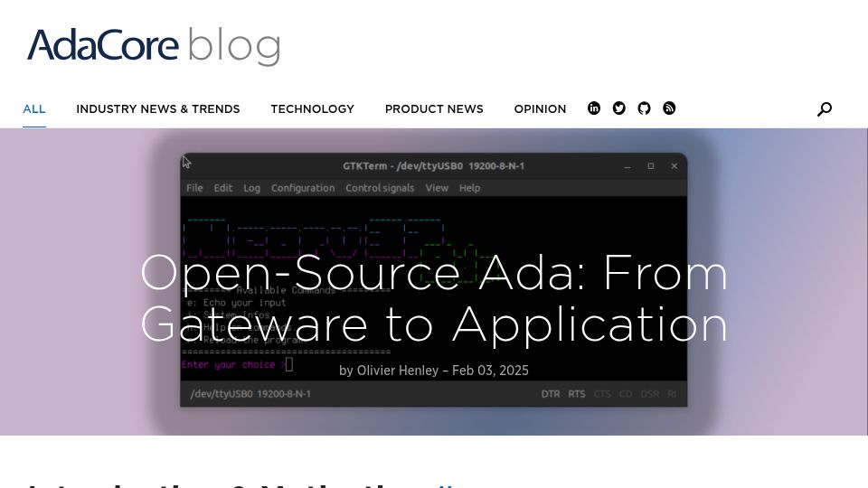Screen dimensions: 868x488
Task: Open the Opinion category
Action: [x=540, y=109]
